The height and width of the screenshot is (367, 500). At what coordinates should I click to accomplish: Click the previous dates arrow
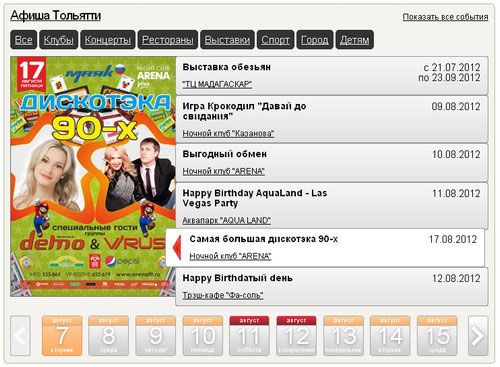click(x=20, y=336)
